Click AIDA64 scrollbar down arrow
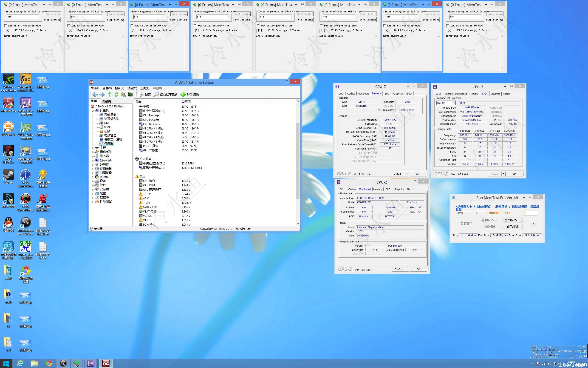 coord(298,224)
